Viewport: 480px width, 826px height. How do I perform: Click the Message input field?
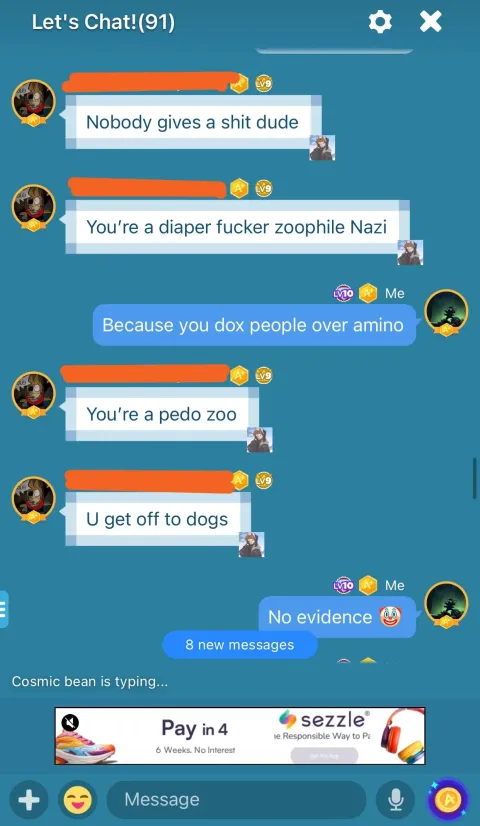236,800
